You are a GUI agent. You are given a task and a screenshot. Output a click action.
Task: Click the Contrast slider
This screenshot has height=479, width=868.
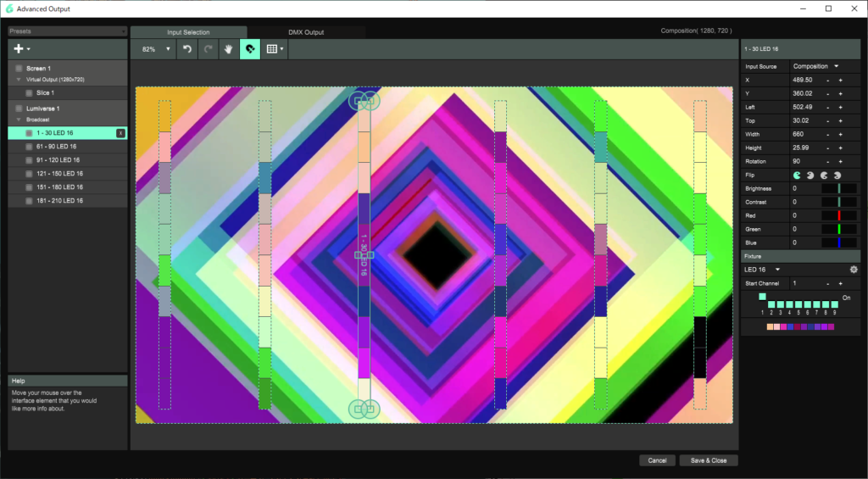[838, 202]
